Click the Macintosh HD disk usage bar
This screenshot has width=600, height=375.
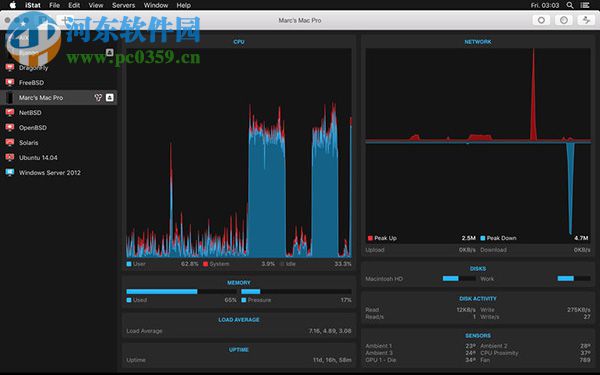(459, 278)
